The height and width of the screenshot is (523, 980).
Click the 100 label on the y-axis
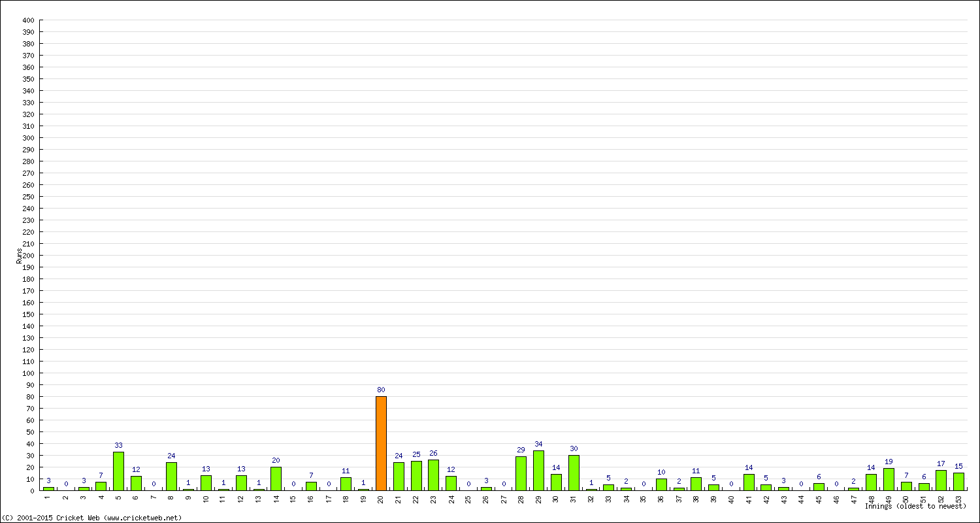[28, 373]
